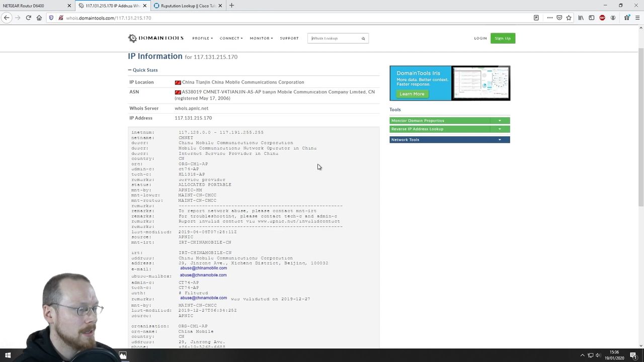Viewport: 644px width, 362px height.
Task: Bookmark this page with star icon
Action: (x=569, y=18)
